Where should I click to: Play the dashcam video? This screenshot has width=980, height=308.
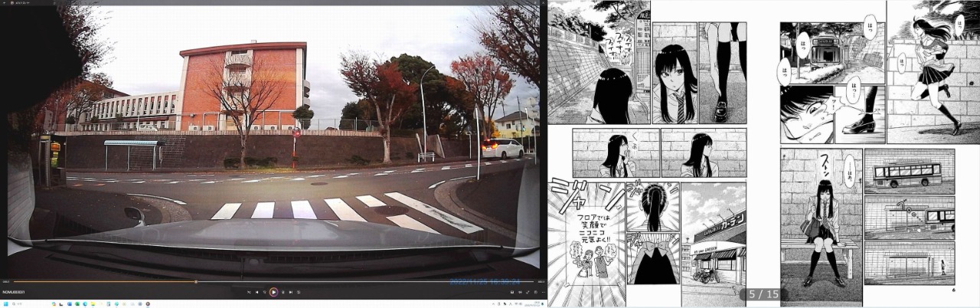click(x=273, y=292)
